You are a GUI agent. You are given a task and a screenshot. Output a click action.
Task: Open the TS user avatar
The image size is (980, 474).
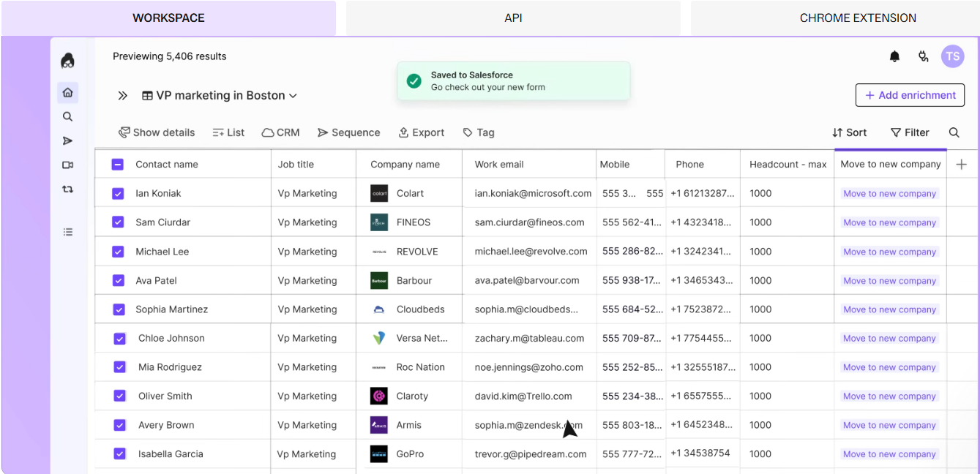click(952, 56)
